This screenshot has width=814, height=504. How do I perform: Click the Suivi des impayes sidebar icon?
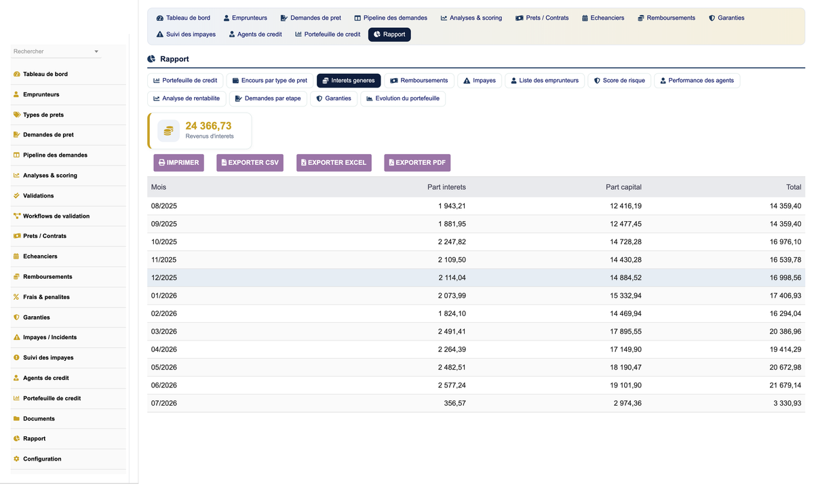16,357
